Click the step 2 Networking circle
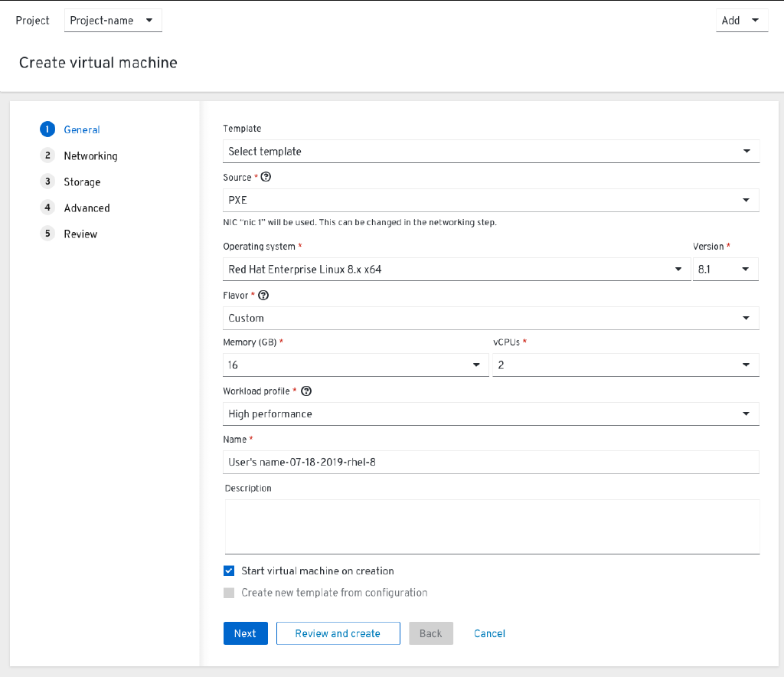This screenshot has width=784, height=677. 47,155
